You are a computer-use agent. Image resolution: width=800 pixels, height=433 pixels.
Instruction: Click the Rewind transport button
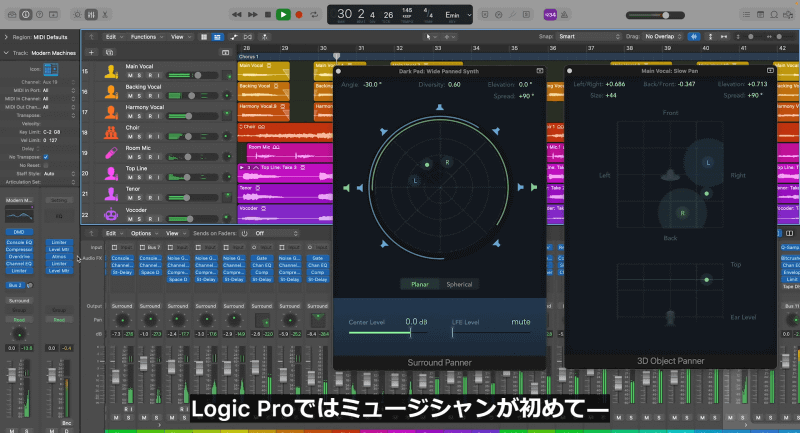[x=236, y=15]
